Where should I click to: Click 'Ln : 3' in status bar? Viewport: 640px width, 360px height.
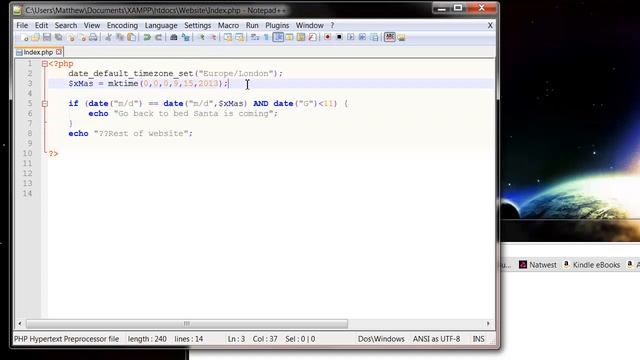point(236,339)
